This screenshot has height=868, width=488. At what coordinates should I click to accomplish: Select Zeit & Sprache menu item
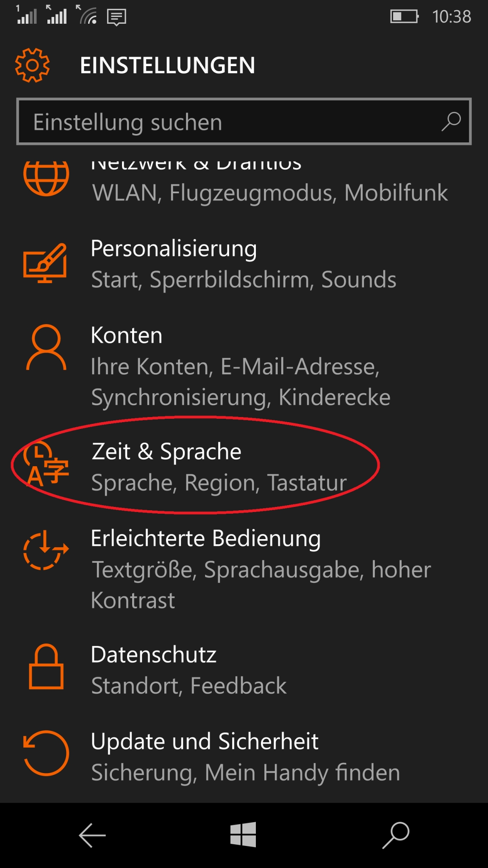click(x=218, y=466)
